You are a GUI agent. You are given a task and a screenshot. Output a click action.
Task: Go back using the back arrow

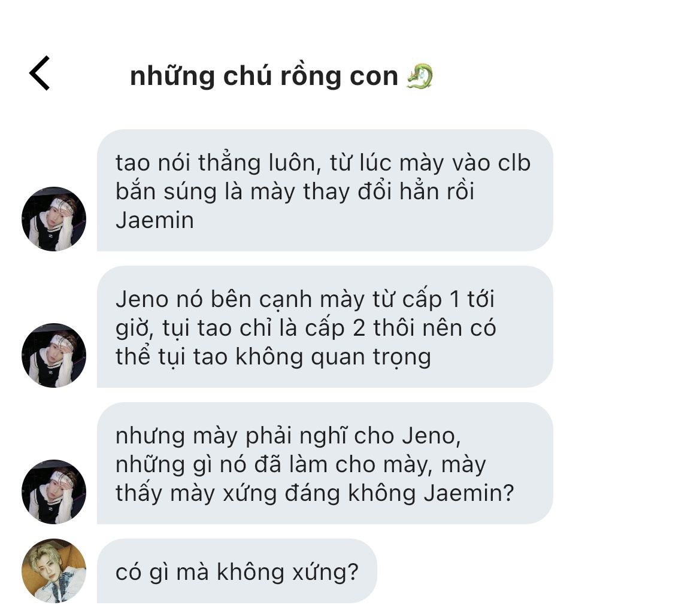[x=40, y=73]
